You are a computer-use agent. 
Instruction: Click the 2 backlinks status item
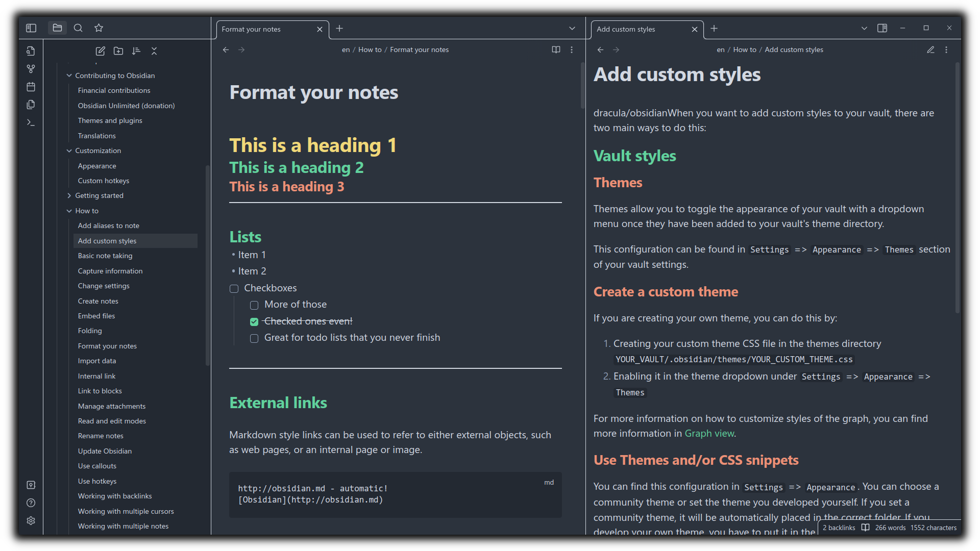pyautogui.click(x=839, y=528)
